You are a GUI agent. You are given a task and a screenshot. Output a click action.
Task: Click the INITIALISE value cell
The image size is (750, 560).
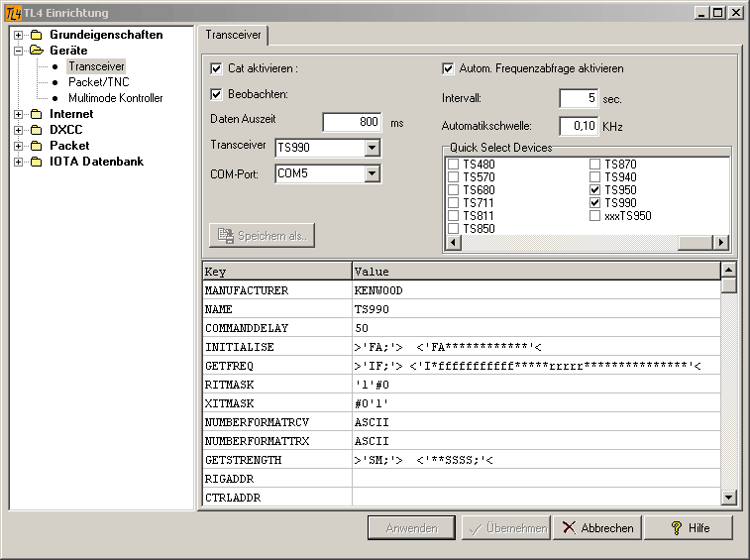click(536, 347)
